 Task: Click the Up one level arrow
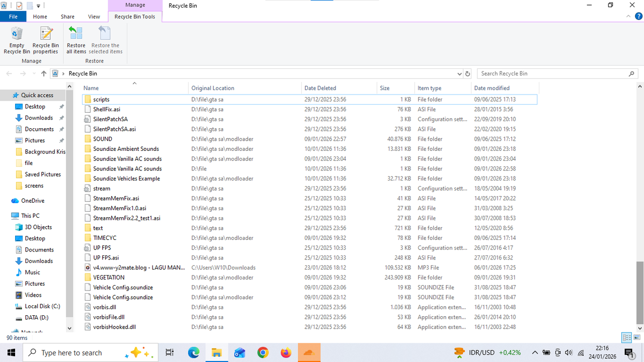click(x=44, y=73)
